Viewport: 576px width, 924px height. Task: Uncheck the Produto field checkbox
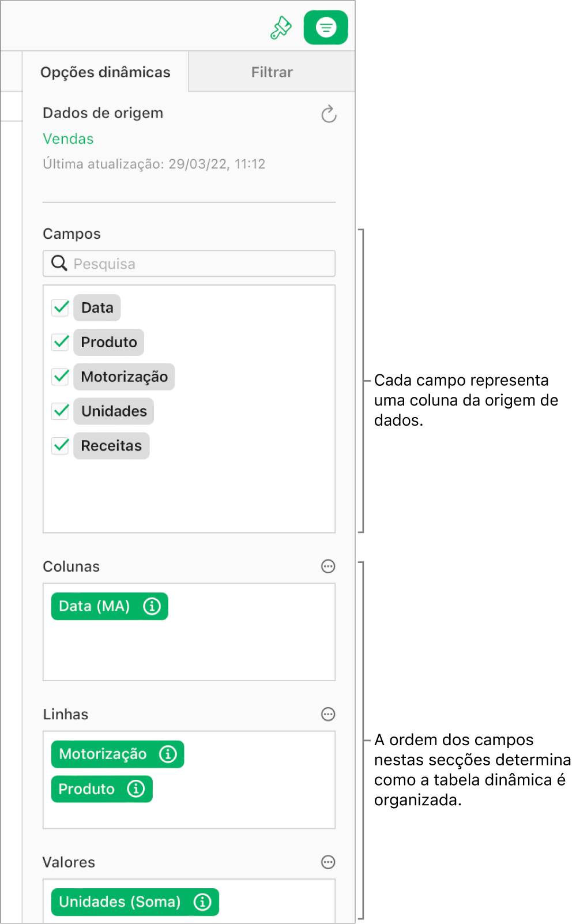point(61,342)
